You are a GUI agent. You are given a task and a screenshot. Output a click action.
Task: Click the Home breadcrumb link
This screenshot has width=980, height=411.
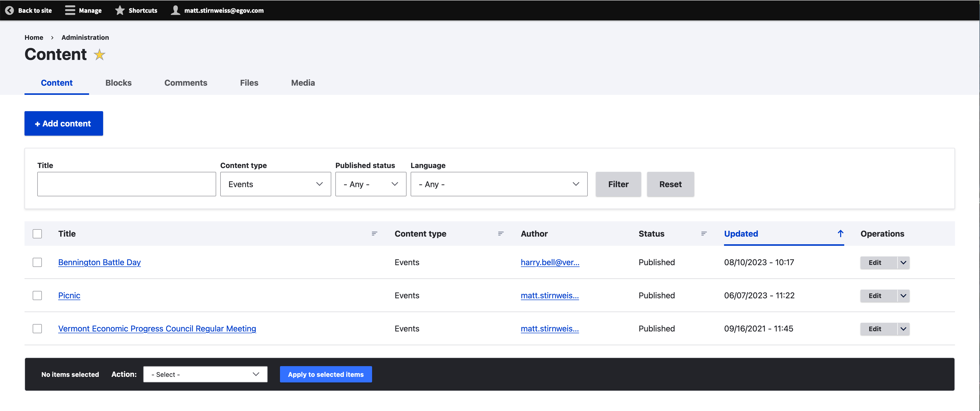coord(34,38)
